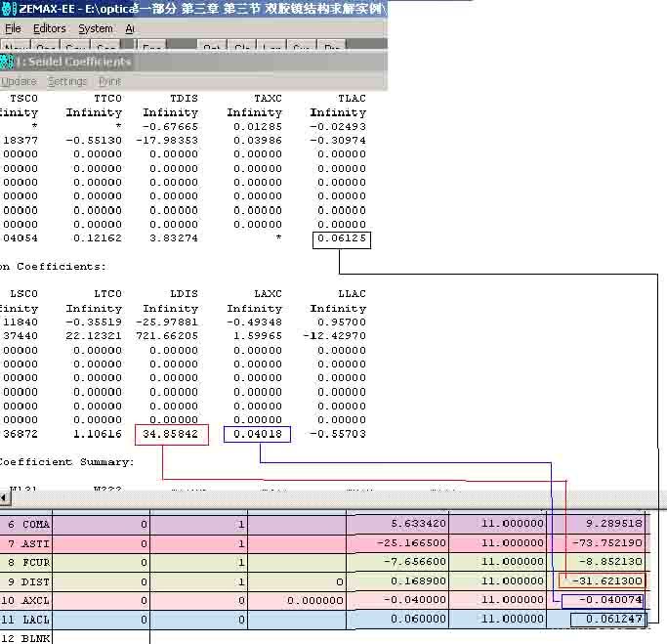667x644 pixels.
Task: Click AXCL cell showing 0.000000
Action: point(297,600)
